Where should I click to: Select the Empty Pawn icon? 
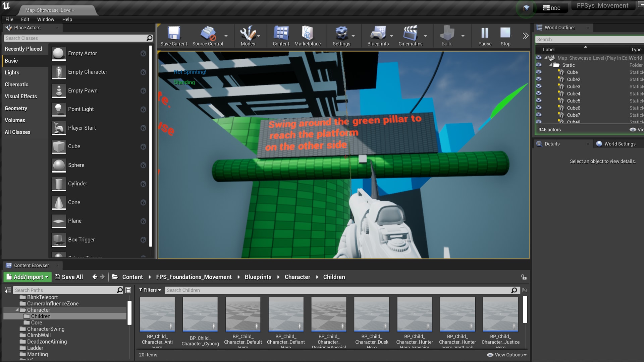[x=59, y=91]
